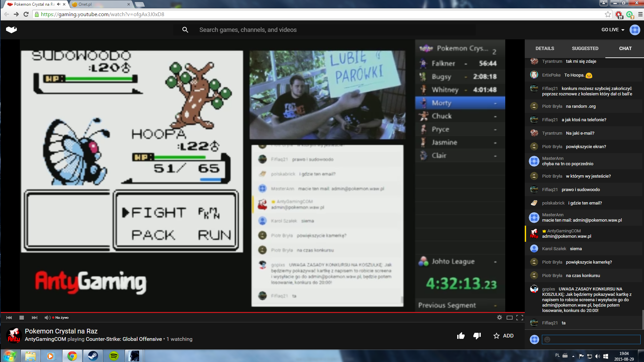Viewport: 644px width, 362px height.
Task: Open the emoji picker in chat
Action: [x=547, y=340]
